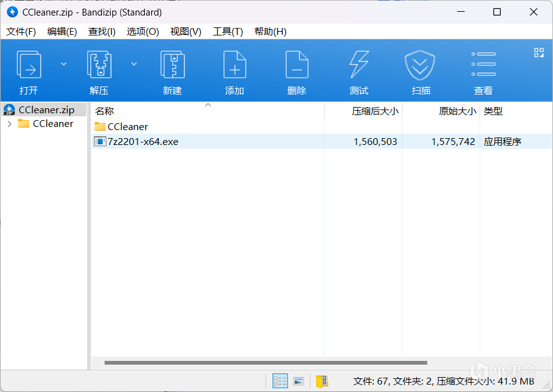Minimize the Bandizip window
Screen dimensions: 553x392
460,12
